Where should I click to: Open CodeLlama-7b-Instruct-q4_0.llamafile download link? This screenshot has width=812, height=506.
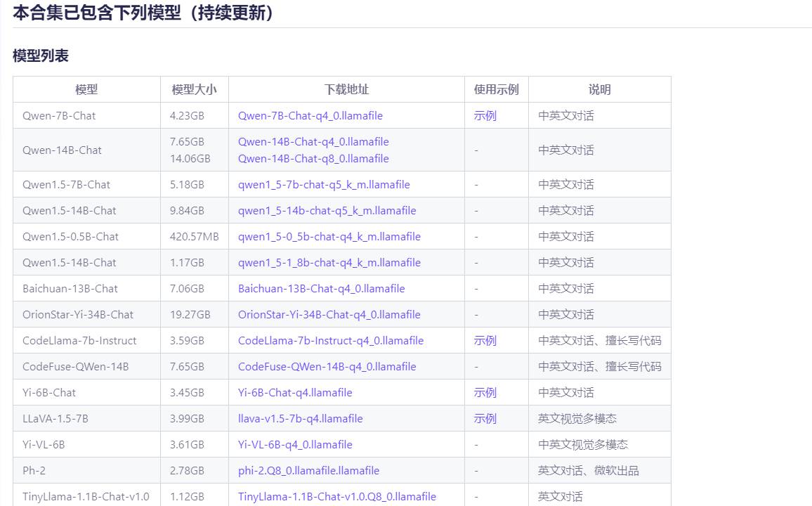coord(330,340)
